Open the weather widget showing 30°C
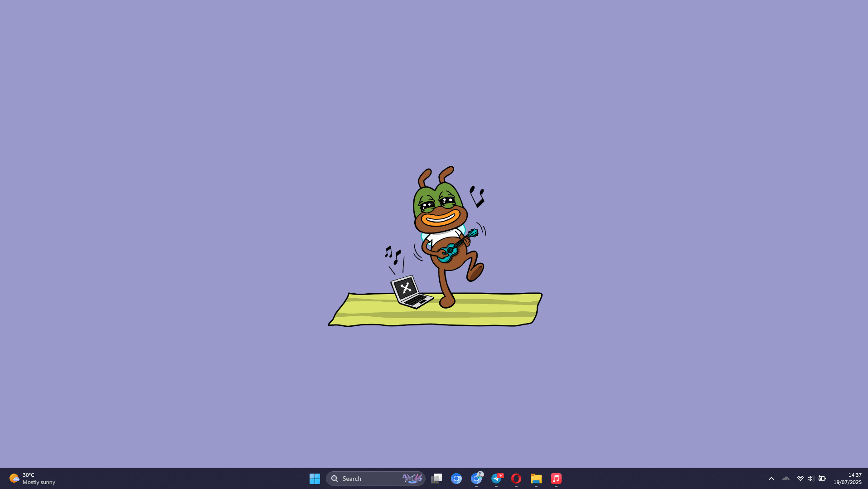Image resolution: width=868 pixels, height=489 pixels. tap(32, 479)
